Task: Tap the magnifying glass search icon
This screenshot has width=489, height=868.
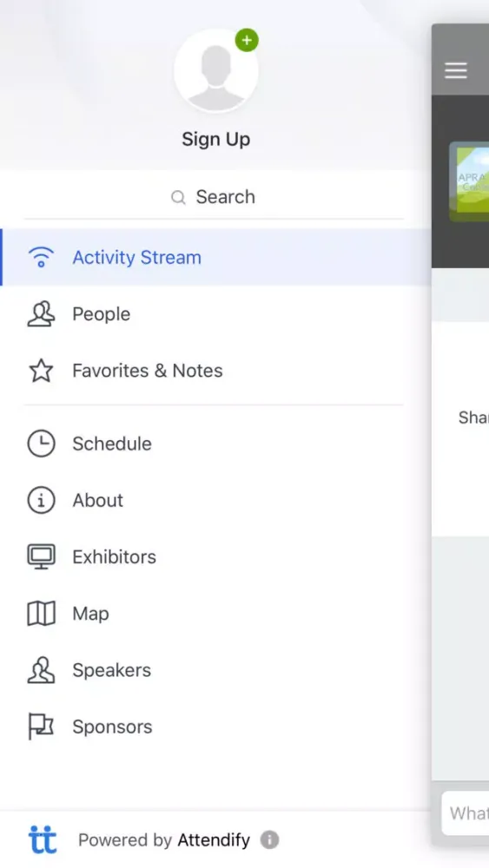Action: [x=178, y=197]
